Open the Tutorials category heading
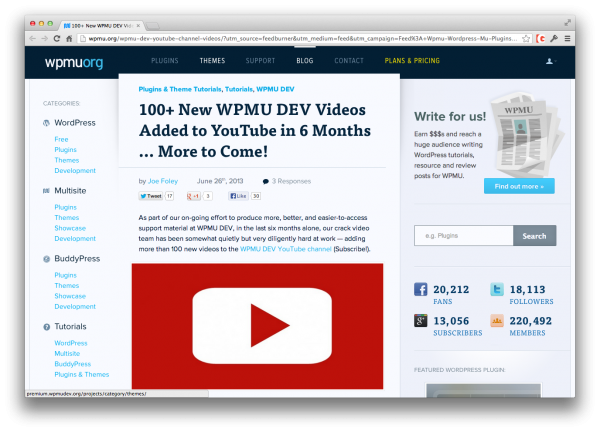 point(70,326)
